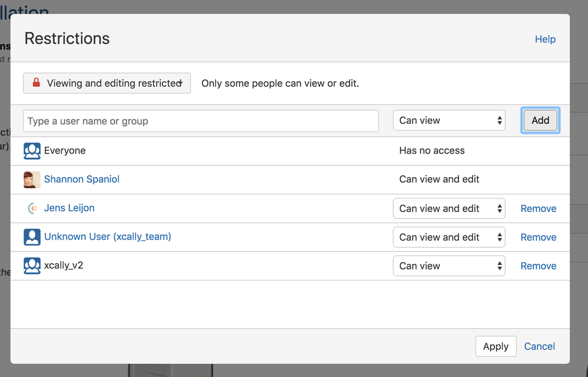Click the Apply button

[496, 346]
